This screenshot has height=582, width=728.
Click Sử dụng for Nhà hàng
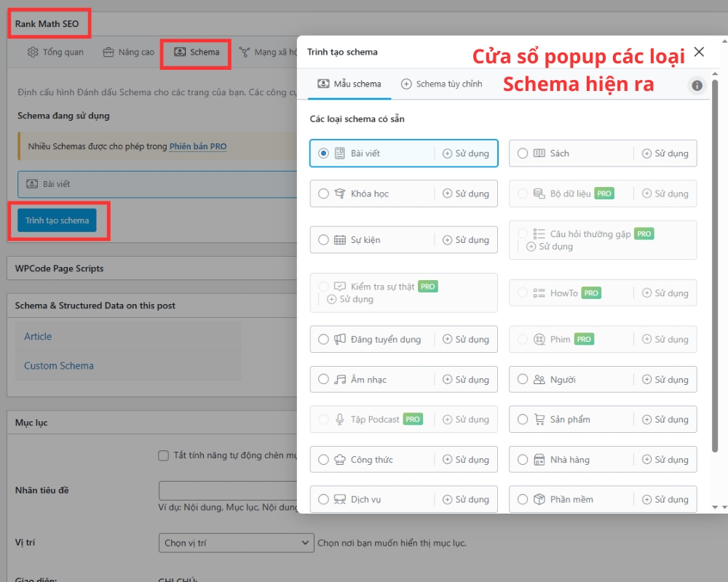(665, 460)
